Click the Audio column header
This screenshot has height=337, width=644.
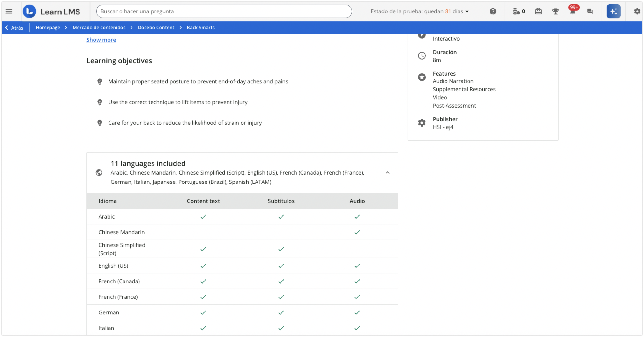click(357, 201)
